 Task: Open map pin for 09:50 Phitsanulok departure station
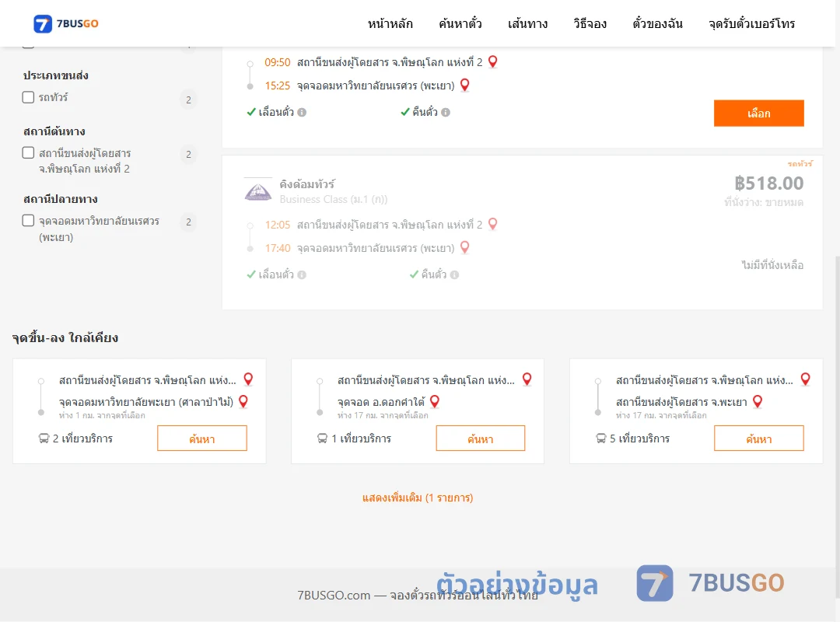click(x=493, y=61)
